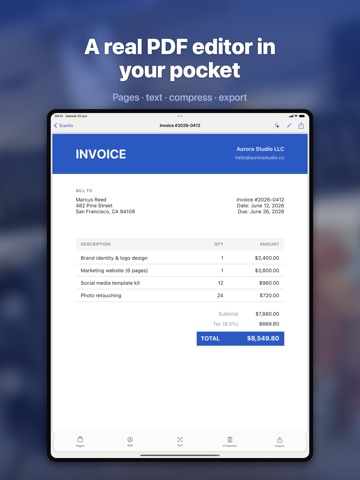The width and height of the screenshot is (360, 480).
Task: Tap Social media template kit row
Action: click(x=180, y=283)
